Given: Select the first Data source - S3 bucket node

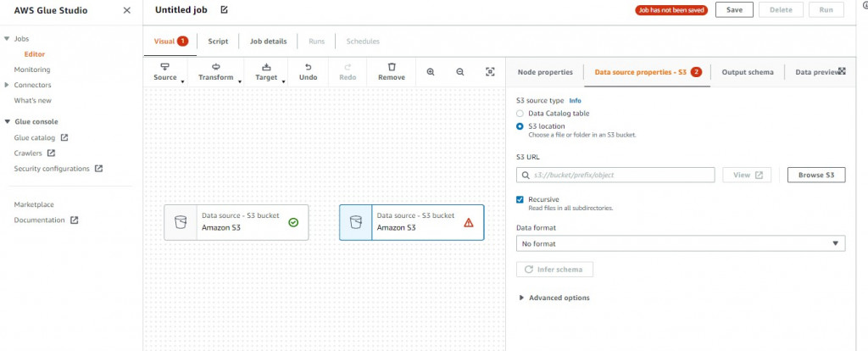Looking at the screenshot, I should pyautogui.click(x=236, y=223).
